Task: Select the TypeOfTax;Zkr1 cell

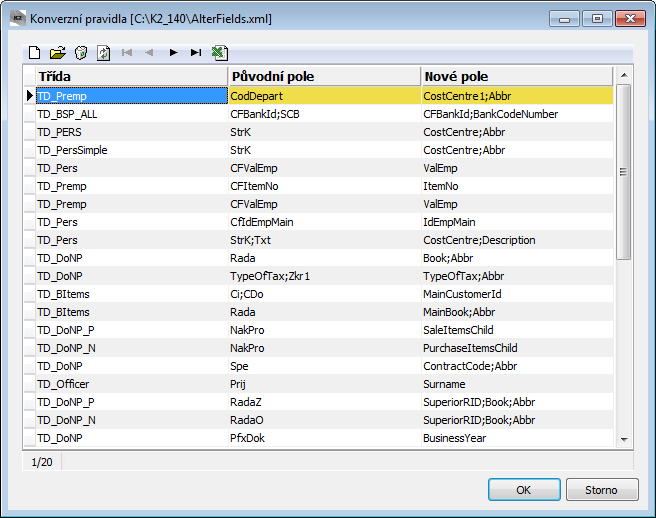Action: 324,276
